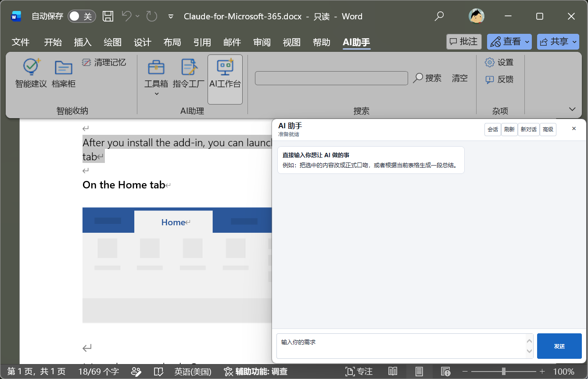The height and width of the screenshot is (379, 588).
Task: Click 辅助功能: 调查 accessibility checker
Action: (x=255, y=372)
